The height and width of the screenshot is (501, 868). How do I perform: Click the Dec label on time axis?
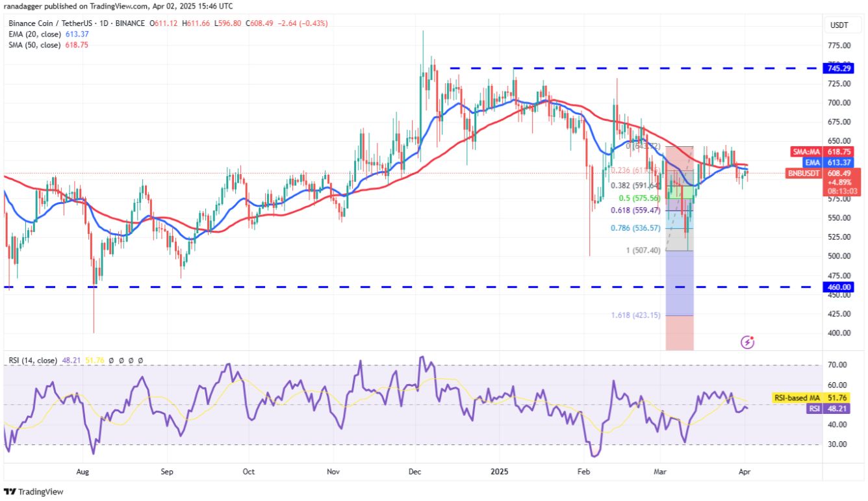(x=415, y=473)
